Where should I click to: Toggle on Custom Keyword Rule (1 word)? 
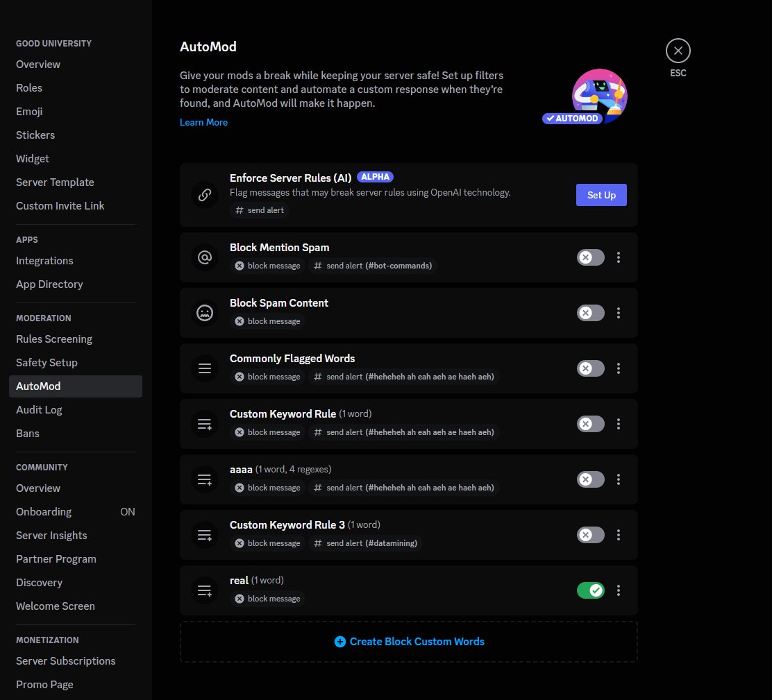[590, 424]
